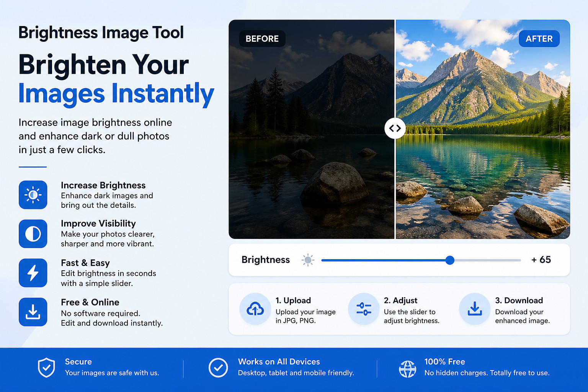Click the small sun icon beside Brightness

pyautogui.click(x=308, y=260)
